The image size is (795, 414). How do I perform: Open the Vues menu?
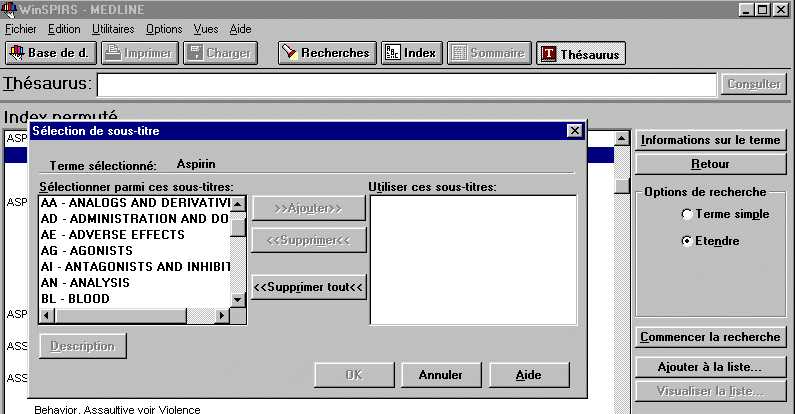tap(205, 29)
